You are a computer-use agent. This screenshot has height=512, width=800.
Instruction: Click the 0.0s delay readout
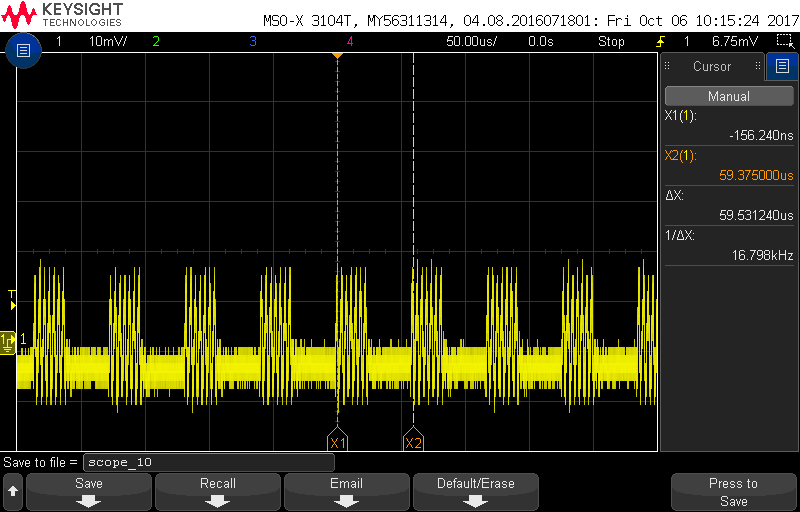[541, 42]
